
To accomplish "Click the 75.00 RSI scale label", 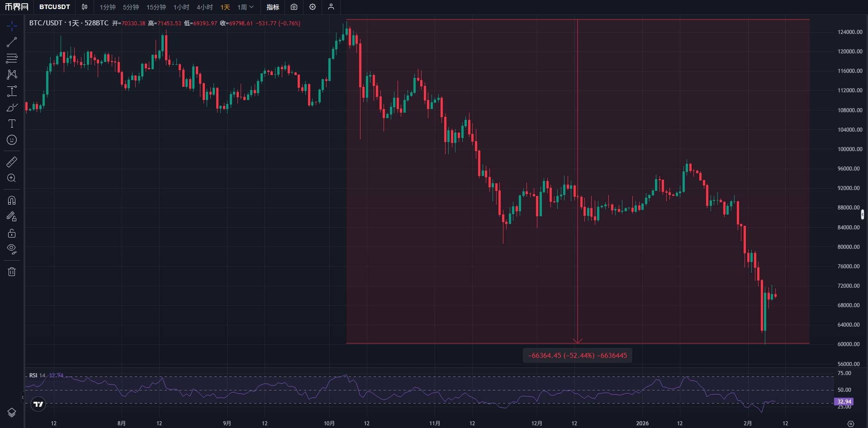I will click(844, 373).
